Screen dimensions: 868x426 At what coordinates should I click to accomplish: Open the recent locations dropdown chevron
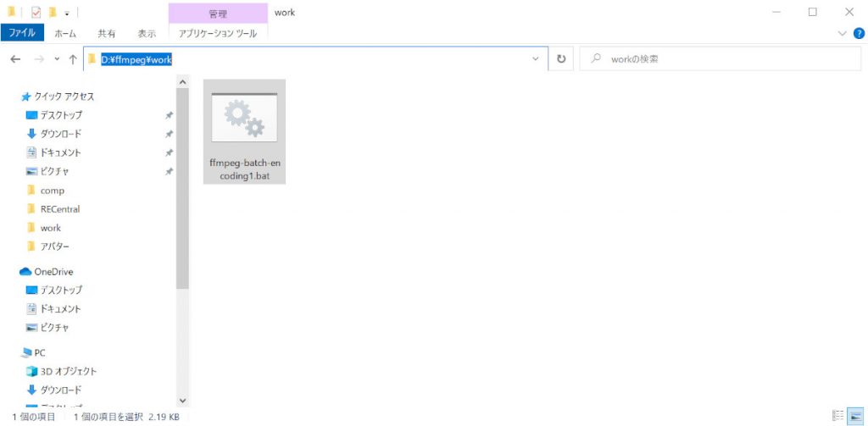[57, 59]
